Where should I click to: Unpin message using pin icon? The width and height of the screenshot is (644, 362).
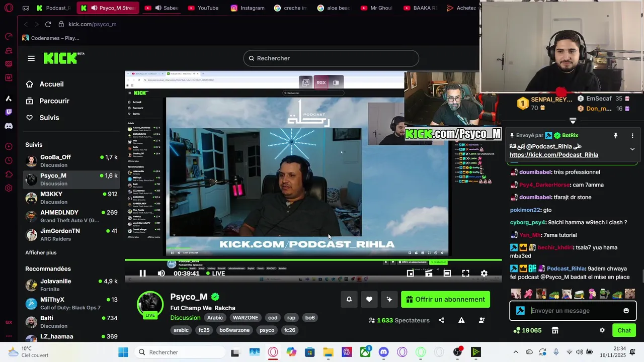[x=615, y=136]
